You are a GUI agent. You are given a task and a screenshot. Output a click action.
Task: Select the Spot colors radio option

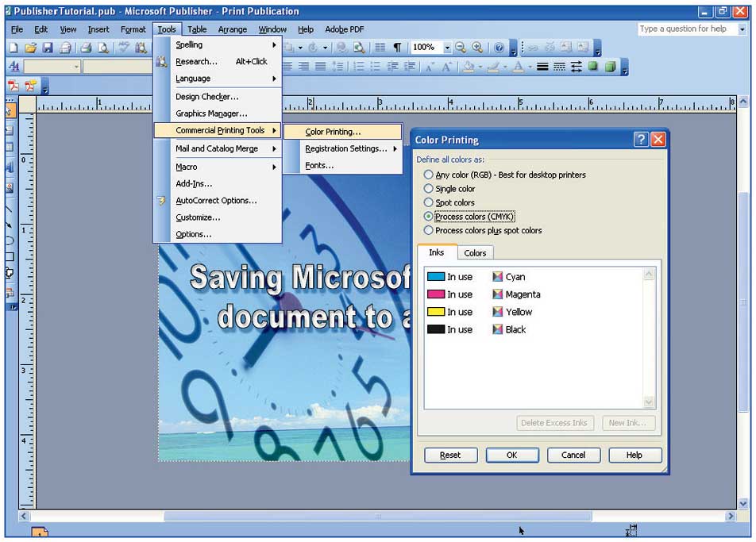pyautogui.click(x=428, y=202)
